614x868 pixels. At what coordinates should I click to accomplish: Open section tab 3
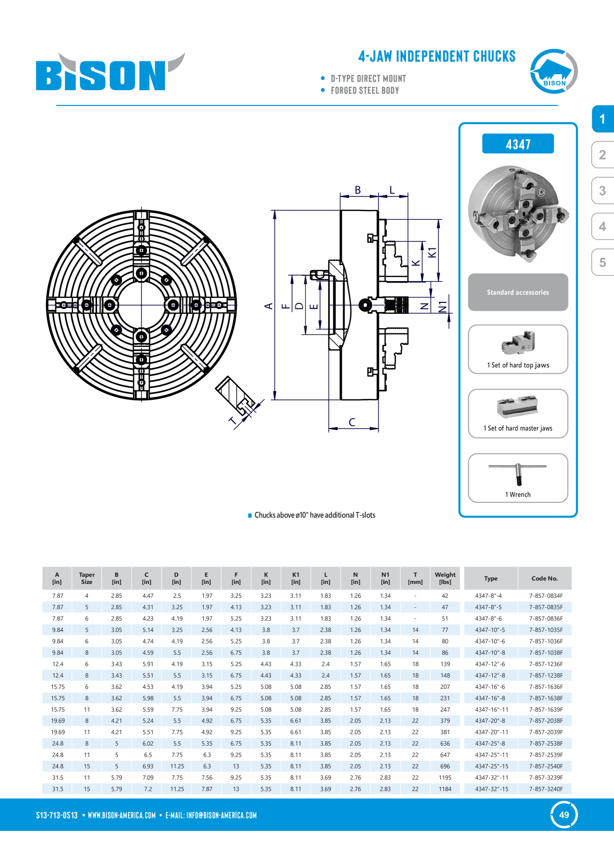[603, 191]
